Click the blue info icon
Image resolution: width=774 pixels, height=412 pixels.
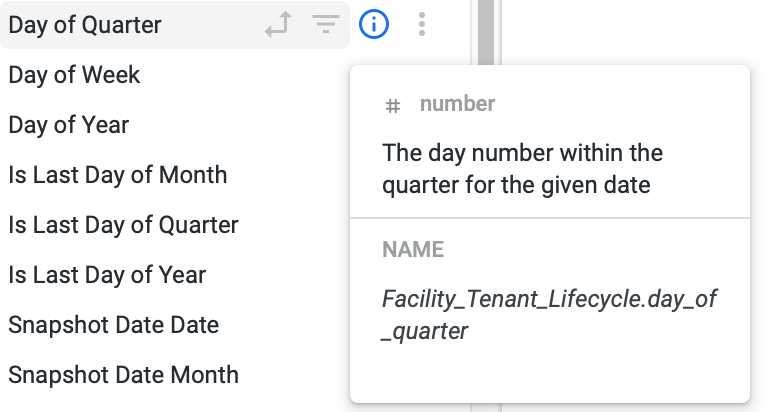(x=373, y=25)
